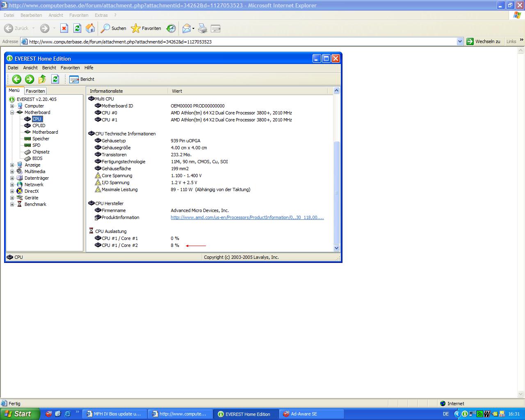Open Hilfe menu in EVEREST
The height and width of the screenshot is (420, 525).
click(x=89, y=68)
